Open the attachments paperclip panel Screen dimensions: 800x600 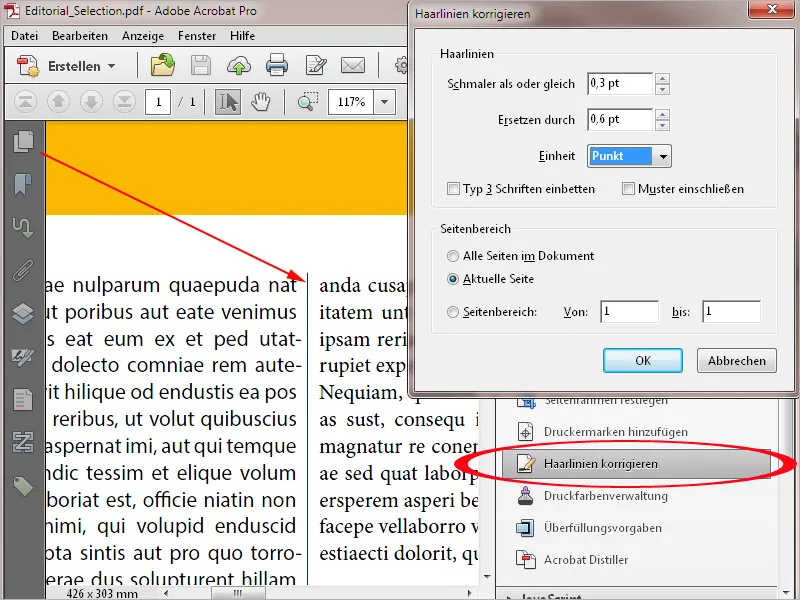pos(23,270)
